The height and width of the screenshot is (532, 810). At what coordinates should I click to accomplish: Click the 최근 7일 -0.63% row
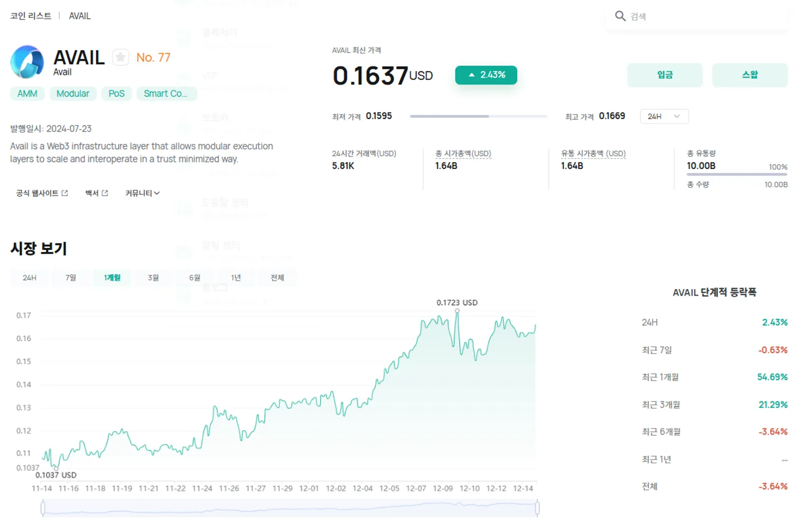714,350
